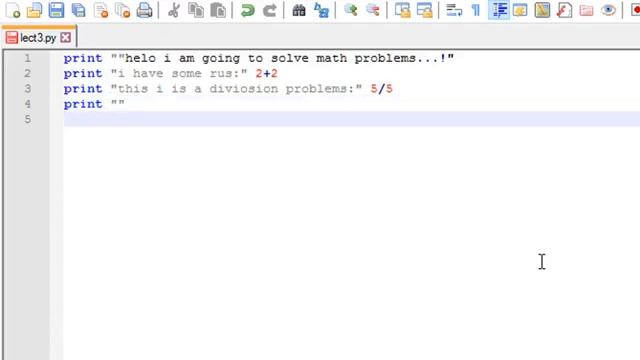Show all characters pilcrow toggle
This screenshot has width=640, height=360.
click(476, 10)
